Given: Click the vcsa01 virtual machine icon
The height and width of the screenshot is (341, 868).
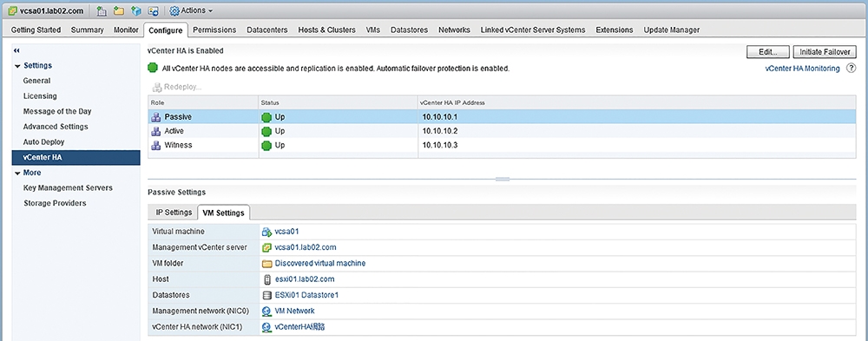Looking at the screenshot, I should (x=266, y=232).
